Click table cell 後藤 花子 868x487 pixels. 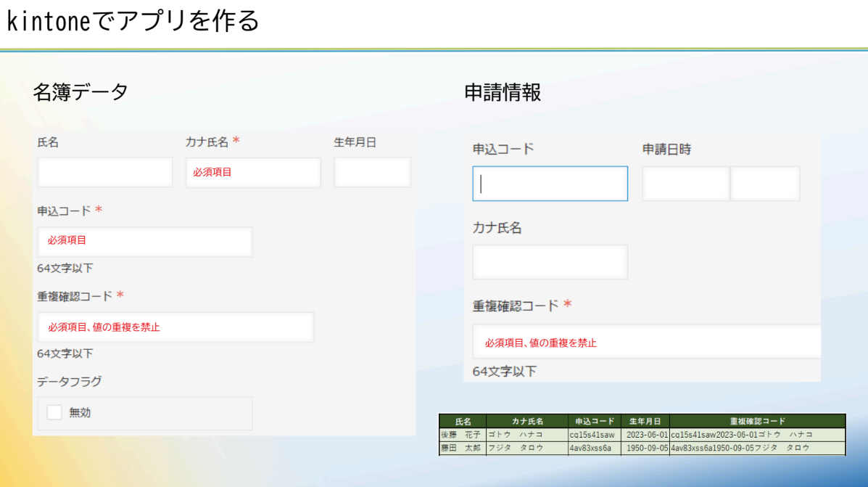[x=463, y=435]
